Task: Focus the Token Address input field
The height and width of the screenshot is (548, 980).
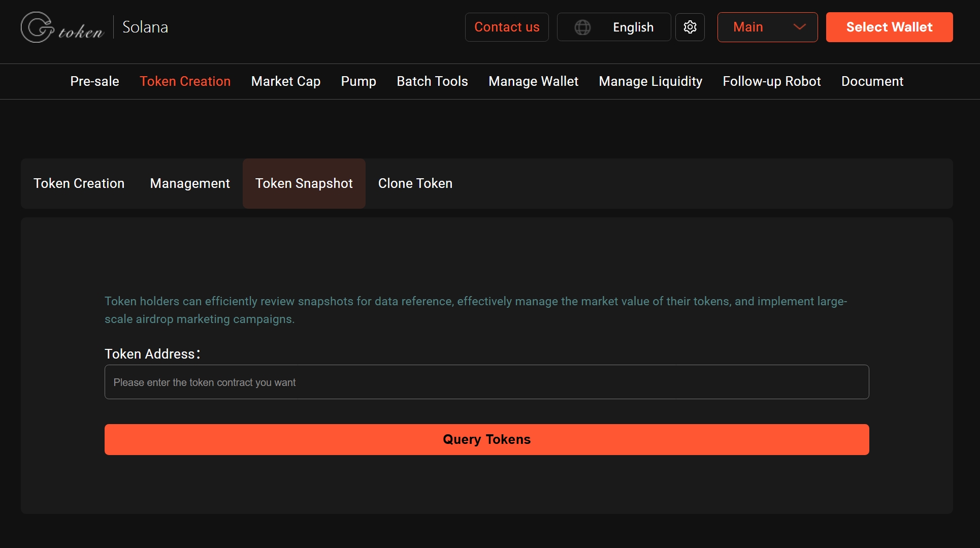Action: click(486, 382)
